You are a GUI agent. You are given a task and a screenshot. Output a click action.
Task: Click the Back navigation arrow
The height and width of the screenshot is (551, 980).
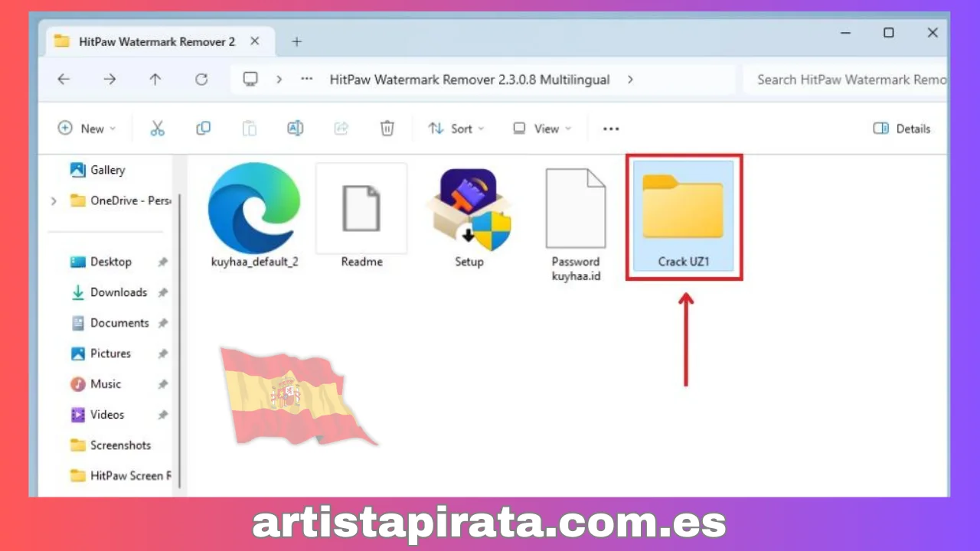64,79
